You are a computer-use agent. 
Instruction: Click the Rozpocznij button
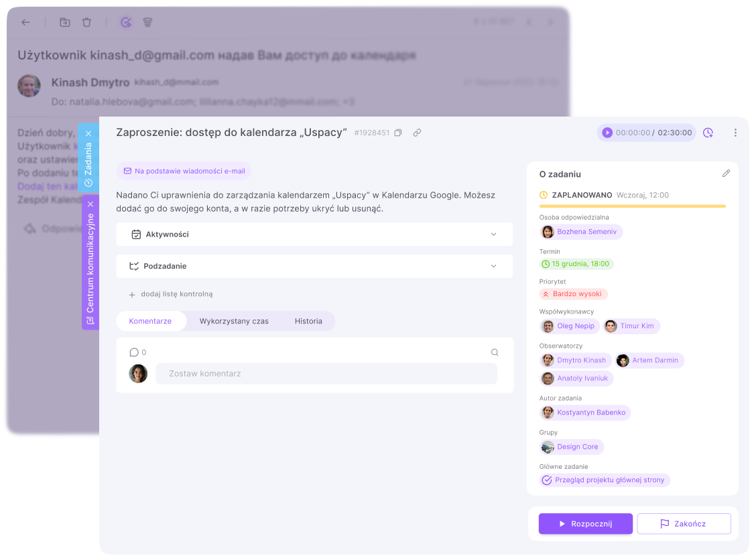point(586,523)
